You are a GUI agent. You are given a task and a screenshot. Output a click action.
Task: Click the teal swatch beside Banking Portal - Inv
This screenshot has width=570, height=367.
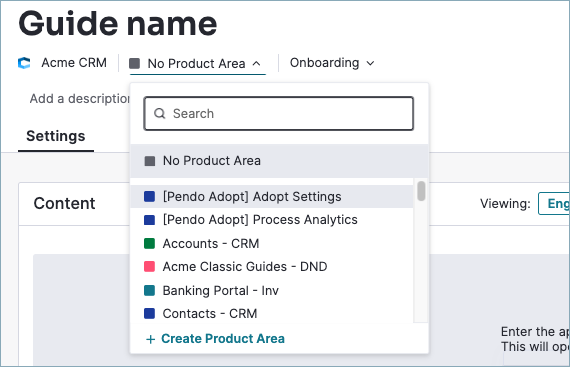(x=149, y=290)
